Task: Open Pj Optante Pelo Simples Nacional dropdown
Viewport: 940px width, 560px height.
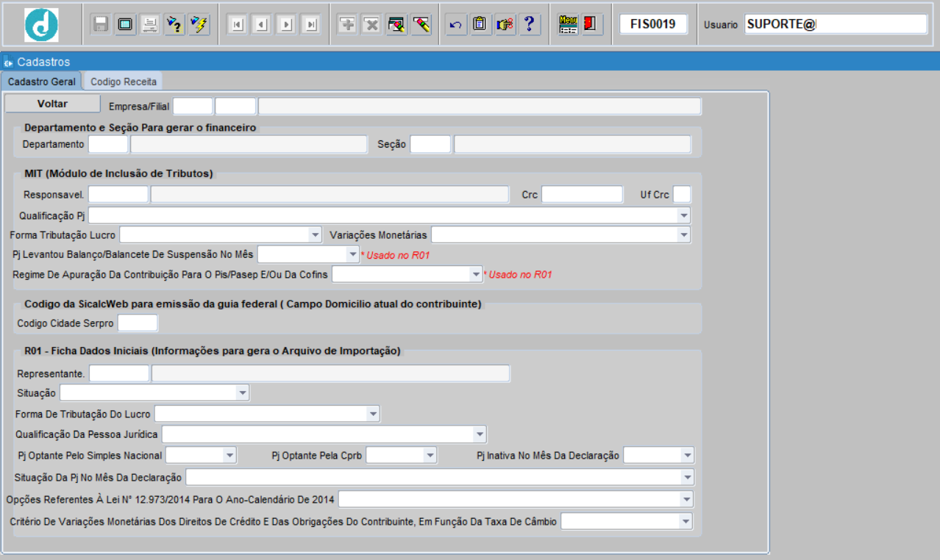Action: (229, 455)
